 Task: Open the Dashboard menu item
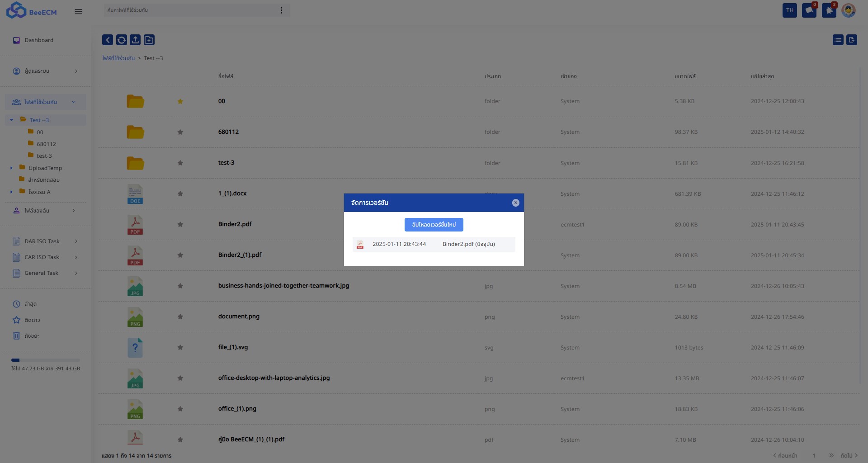(39, 40)
